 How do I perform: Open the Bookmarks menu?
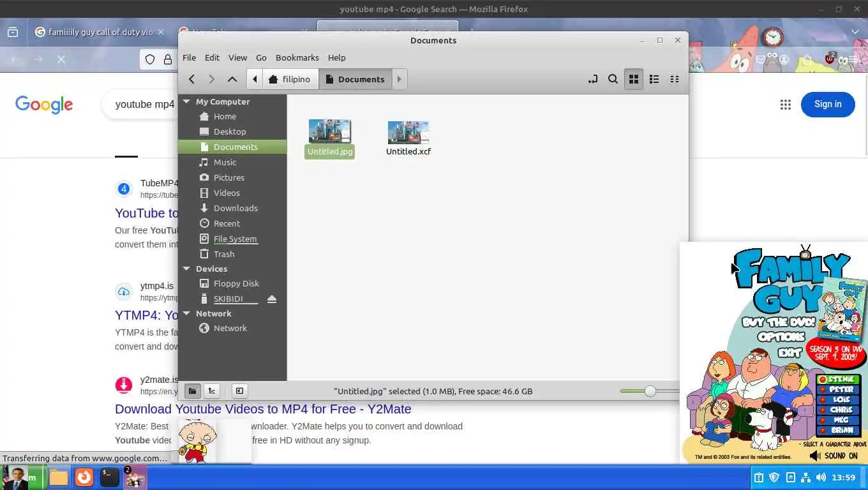[297, 57]
